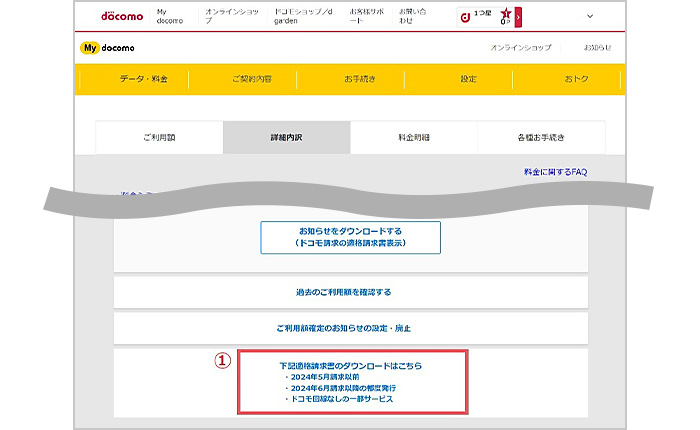Click オンラインショップ link under header
Screen dimensions: 700x430
point(521,47)
